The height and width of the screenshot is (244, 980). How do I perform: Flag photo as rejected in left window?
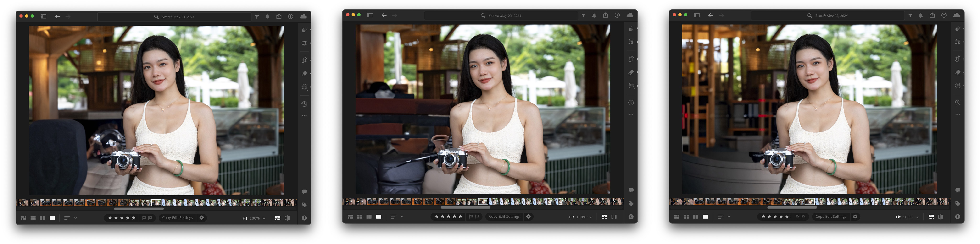[x=150, y=218]
